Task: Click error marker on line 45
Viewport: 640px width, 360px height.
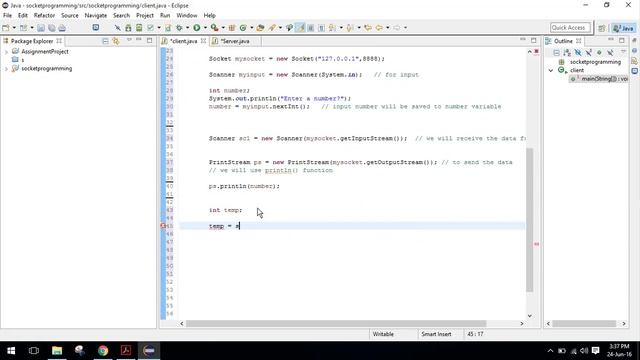Action: click(x=163, y=226)
